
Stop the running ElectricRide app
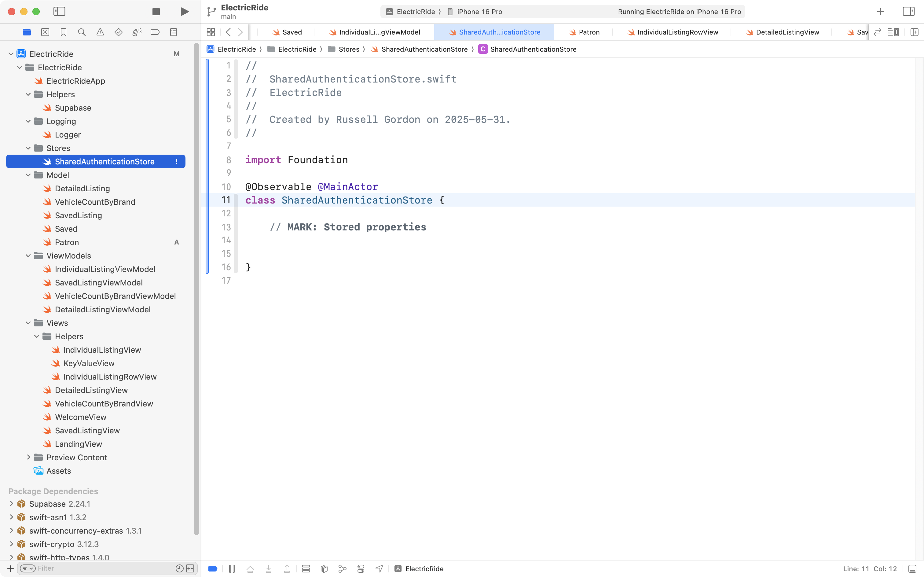156,11
